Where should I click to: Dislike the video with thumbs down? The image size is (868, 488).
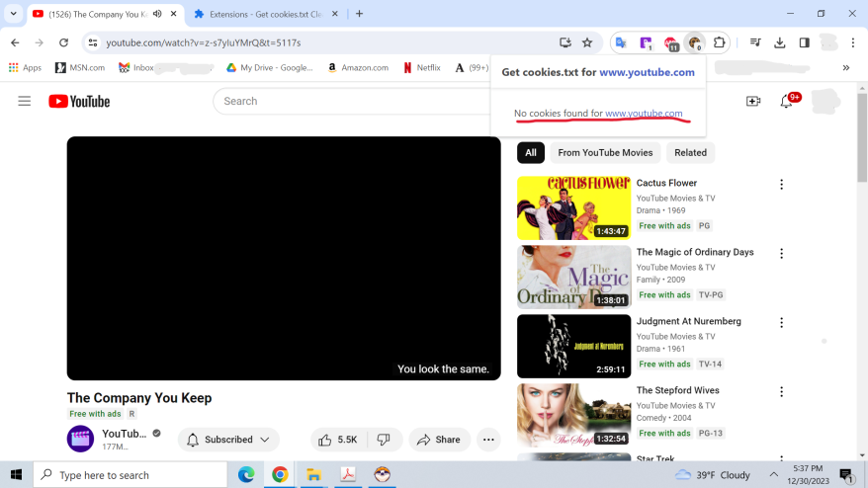385,440
